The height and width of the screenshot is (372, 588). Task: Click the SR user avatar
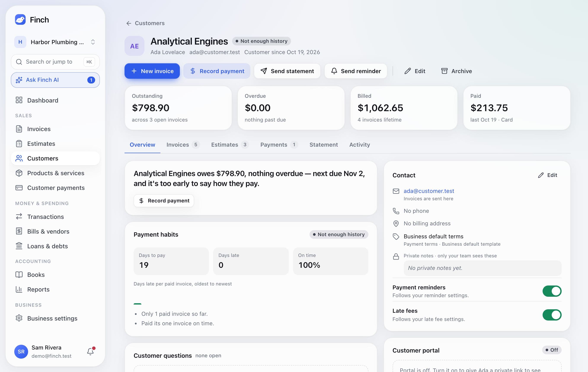pos(21,351)
